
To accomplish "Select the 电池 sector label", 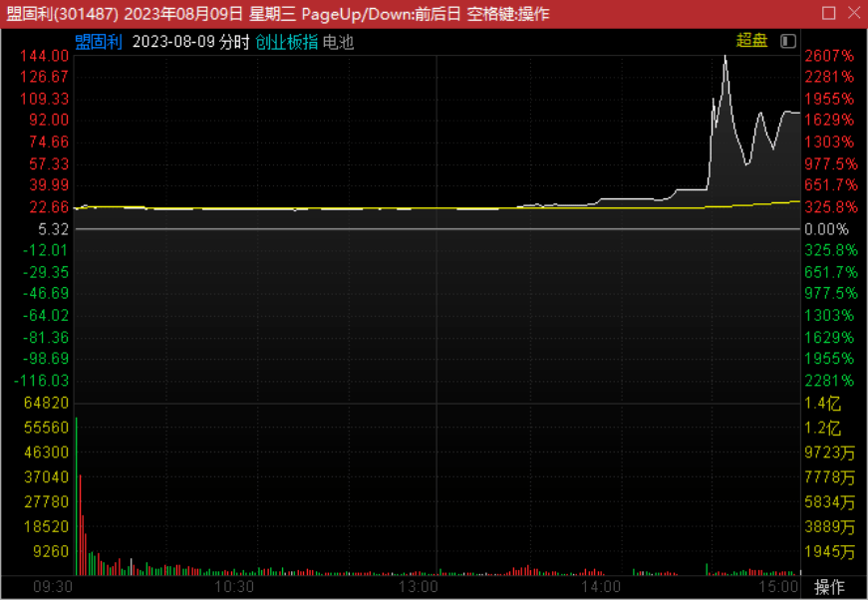I will click(x=338, y=41).
